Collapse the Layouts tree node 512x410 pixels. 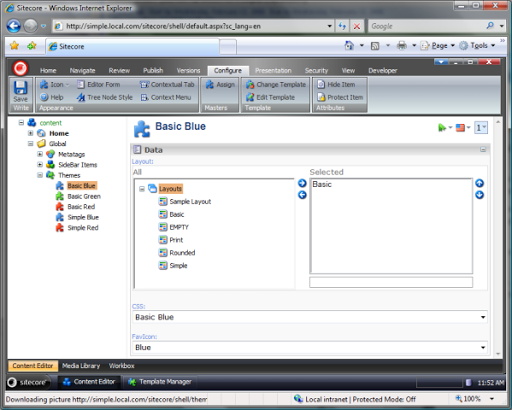[x=142, y=189]
